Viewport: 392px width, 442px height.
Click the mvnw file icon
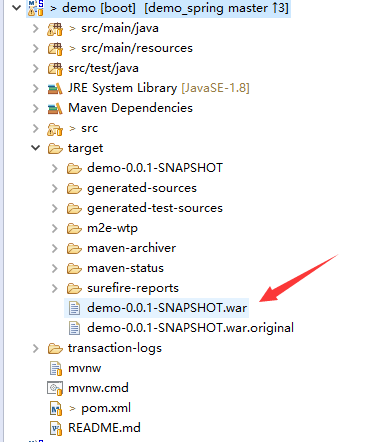pyautogui.click(x=55, y=369)
